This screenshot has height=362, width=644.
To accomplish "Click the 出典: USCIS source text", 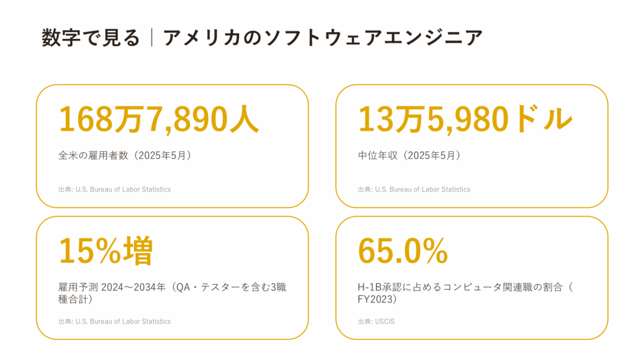I will coord(376,321).
